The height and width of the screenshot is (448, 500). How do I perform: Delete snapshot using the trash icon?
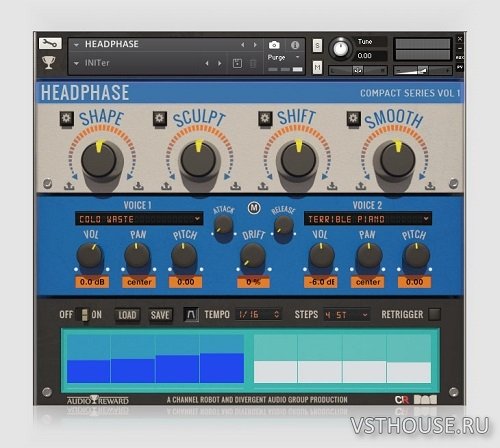pyautogui.click(x=253, y=63)
